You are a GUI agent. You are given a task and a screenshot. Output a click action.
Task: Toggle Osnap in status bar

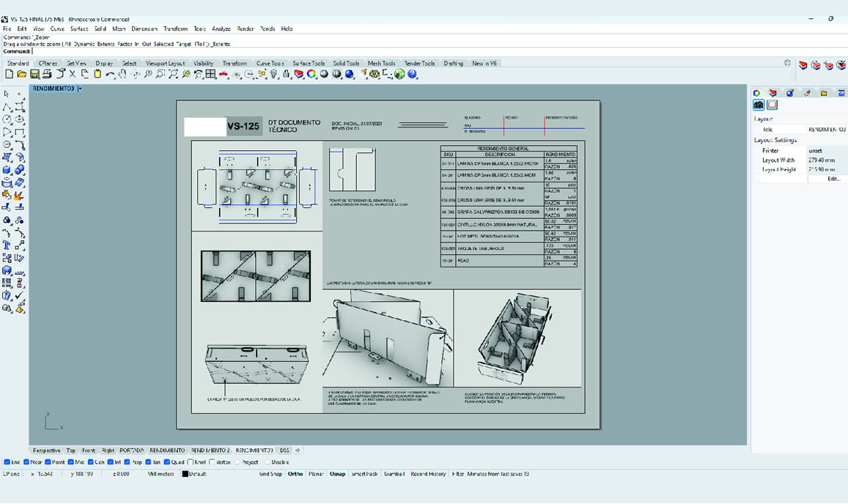point(337,474)
